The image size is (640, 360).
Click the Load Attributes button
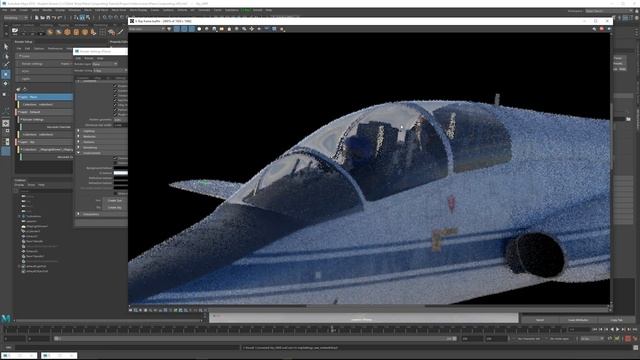point(578,320)
